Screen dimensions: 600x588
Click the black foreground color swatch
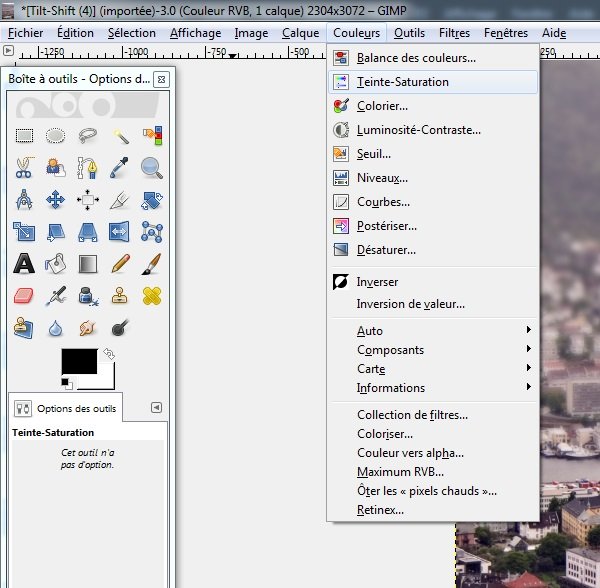(x=79, y=361)
